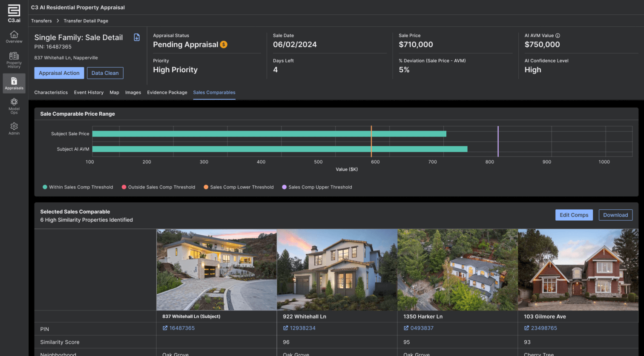Download the sales comparables

(x=615, y=215)
